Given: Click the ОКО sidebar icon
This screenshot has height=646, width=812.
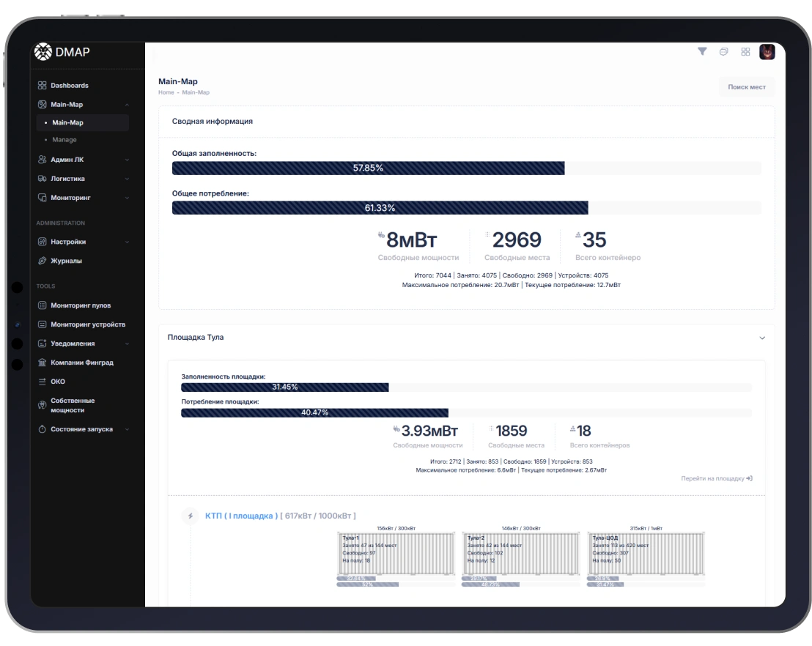Looking at the screenshot, I should coord(42,382).
